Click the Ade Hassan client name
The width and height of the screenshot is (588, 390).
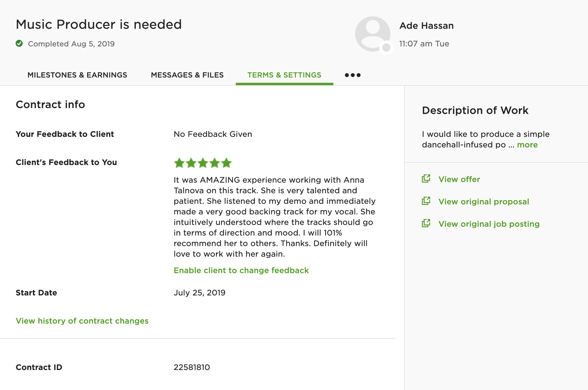tap(426, 26)
